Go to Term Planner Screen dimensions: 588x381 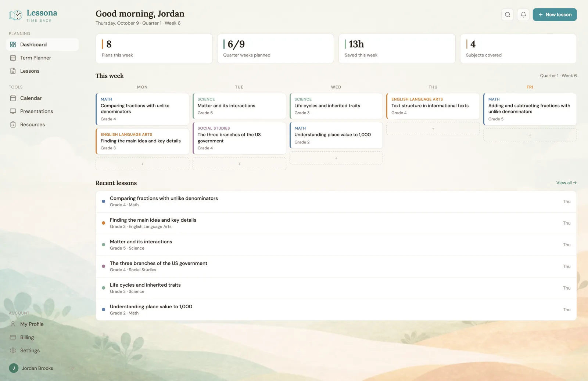tap(42, 58)
